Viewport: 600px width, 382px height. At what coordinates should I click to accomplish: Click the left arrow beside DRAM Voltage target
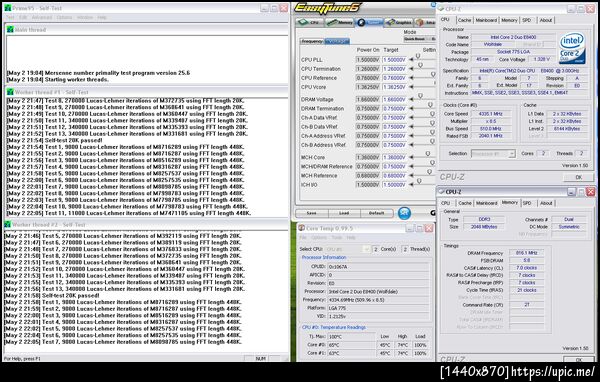[411, 100]
